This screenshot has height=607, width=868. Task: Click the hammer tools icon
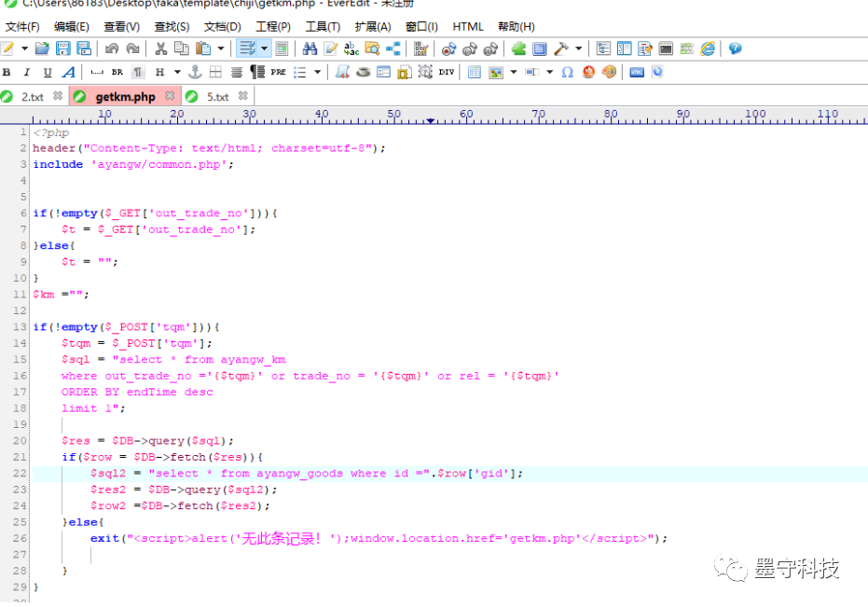560,48
